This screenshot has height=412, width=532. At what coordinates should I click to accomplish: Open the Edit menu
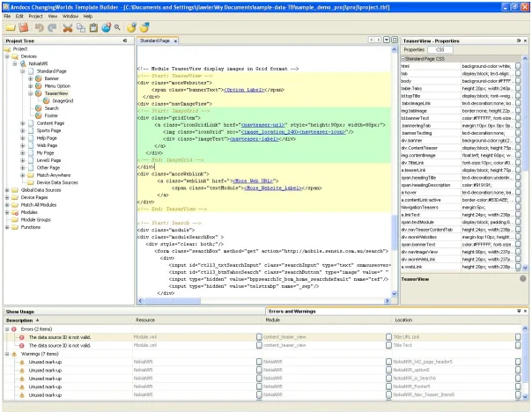click(19, 16)
